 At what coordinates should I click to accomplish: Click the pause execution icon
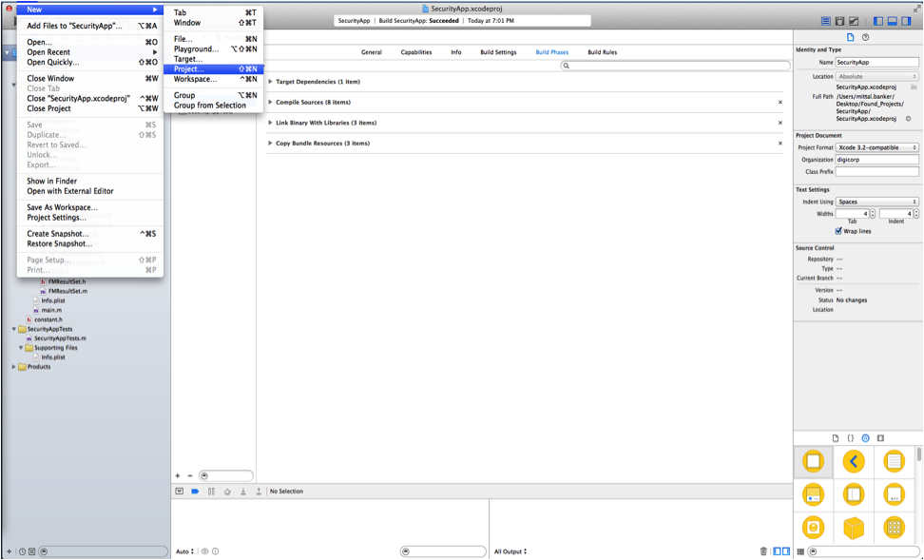pos(211,491)
